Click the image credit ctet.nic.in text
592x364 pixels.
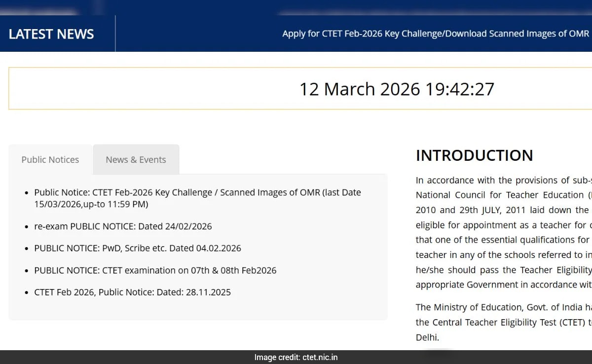[x=296, y=357]
